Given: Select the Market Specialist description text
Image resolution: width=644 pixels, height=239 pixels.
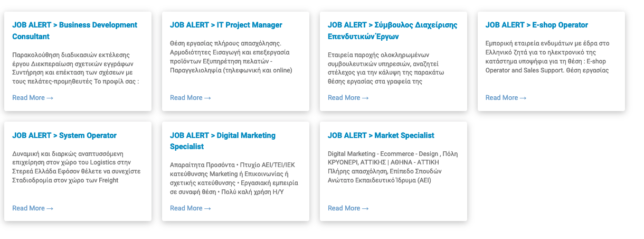Looking at the screenshot, I should click(x=393, y=167).
